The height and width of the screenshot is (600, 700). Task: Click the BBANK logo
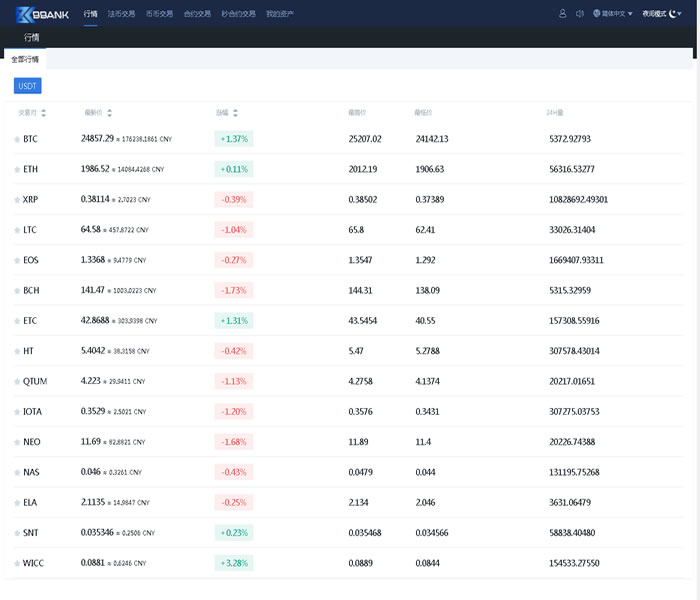tap(42, 14)
